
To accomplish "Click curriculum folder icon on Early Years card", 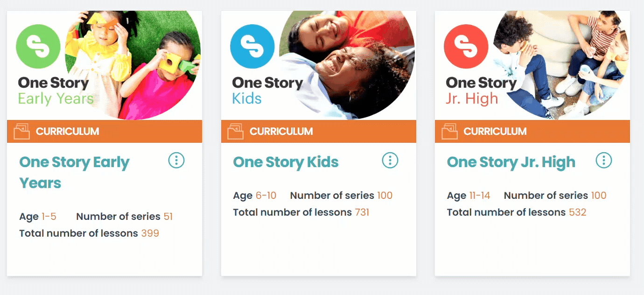I will coord(21,131).
